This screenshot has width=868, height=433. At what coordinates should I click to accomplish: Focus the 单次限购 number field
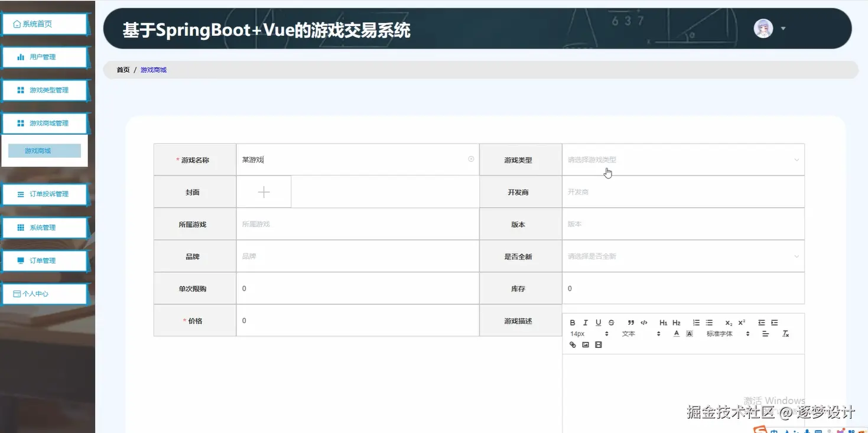point(357,289)
